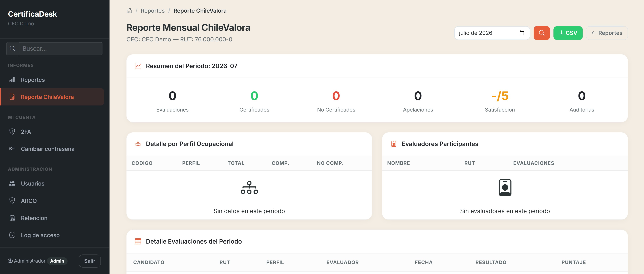Open the 2FA settings menu item

pyautogui.click(x=52, y=132)
